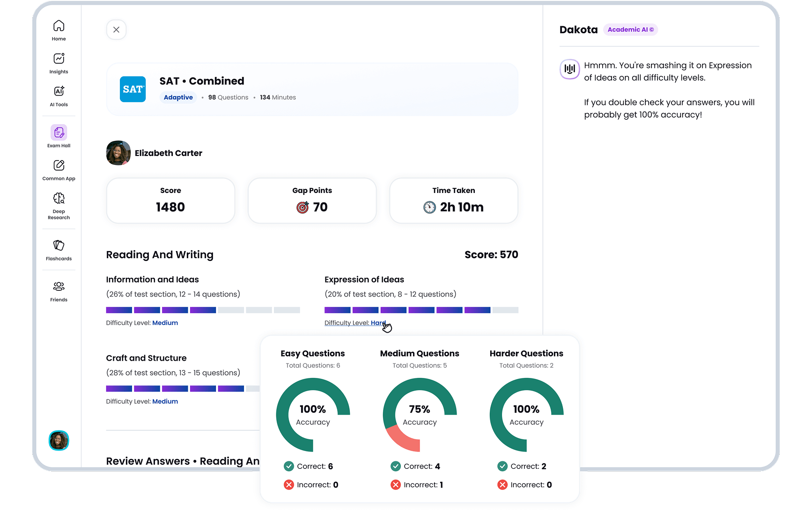The width and height of the screenshot is (812, 511).
Task: Click the Information and Ideas progress bar
Action: (203, 310)
